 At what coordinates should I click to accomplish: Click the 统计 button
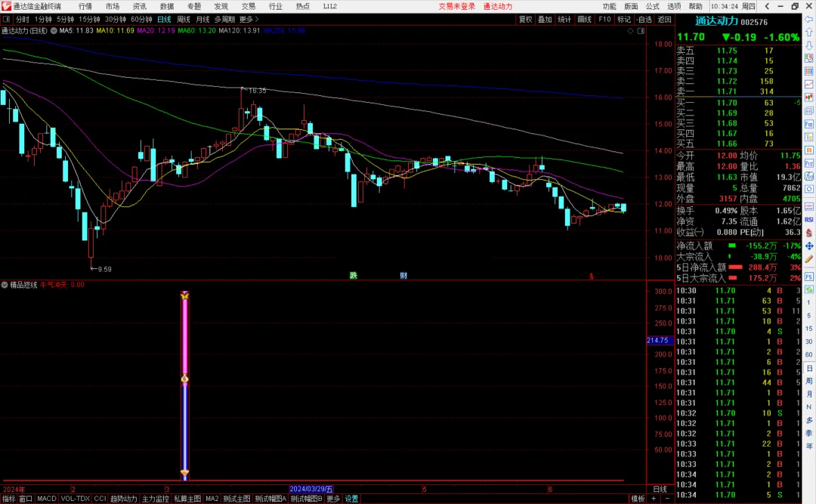[x=564, y=19]
